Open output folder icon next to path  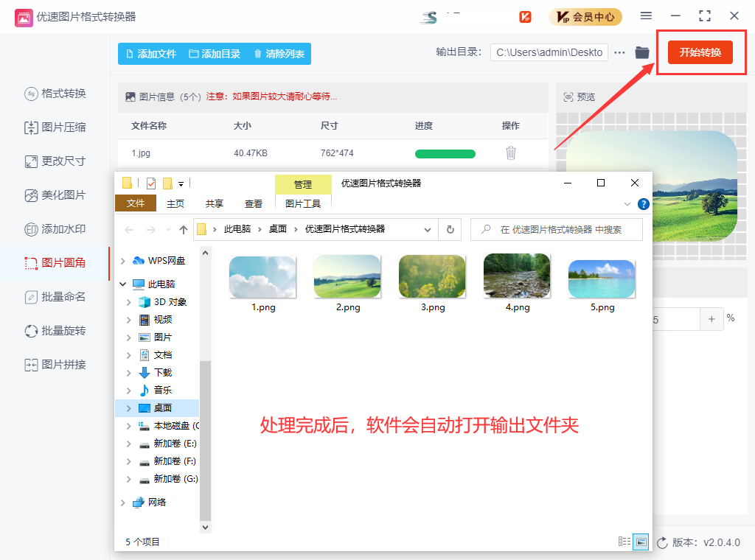pyautogui.click(x=642, y=52)
